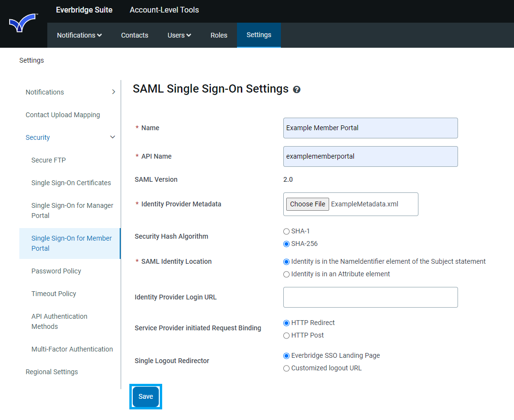Click the Notifications sidebar item label

(44, 92)
